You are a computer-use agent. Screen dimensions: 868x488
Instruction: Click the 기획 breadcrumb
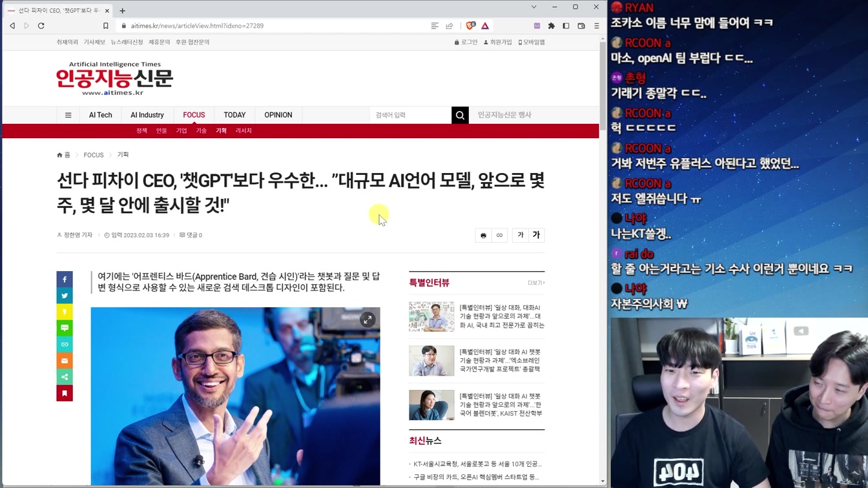coord(123,155)
